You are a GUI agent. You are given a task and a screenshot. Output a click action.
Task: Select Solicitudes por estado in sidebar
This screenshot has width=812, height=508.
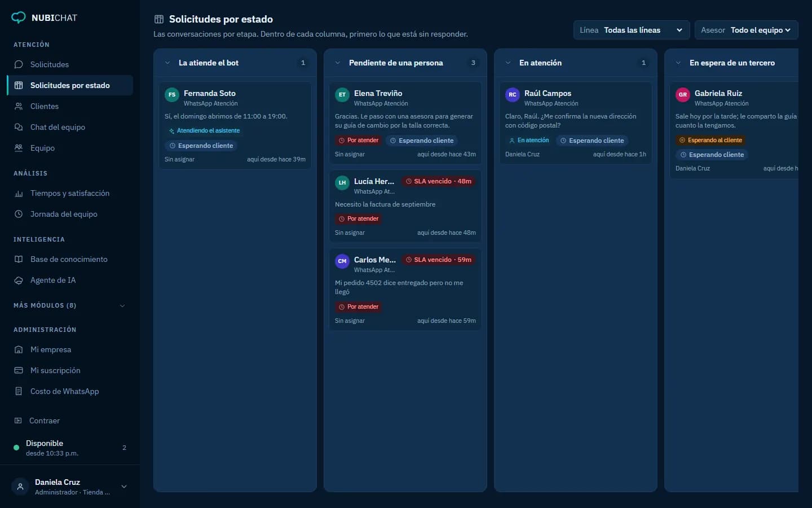70,85
